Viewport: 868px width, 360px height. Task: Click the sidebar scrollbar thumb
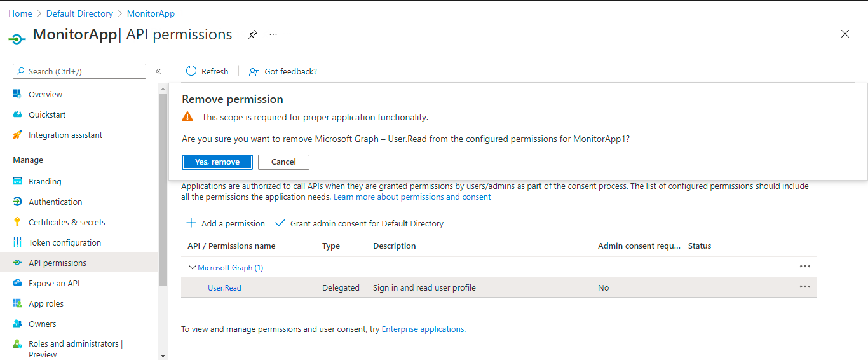pyautogui.click(x=163, y=189)
